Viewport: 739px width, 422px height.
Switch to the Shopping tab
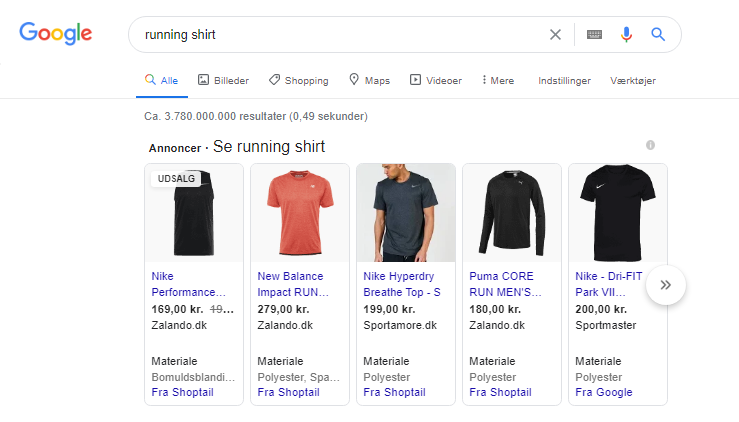pyautogui.click(x=299, y=81)
